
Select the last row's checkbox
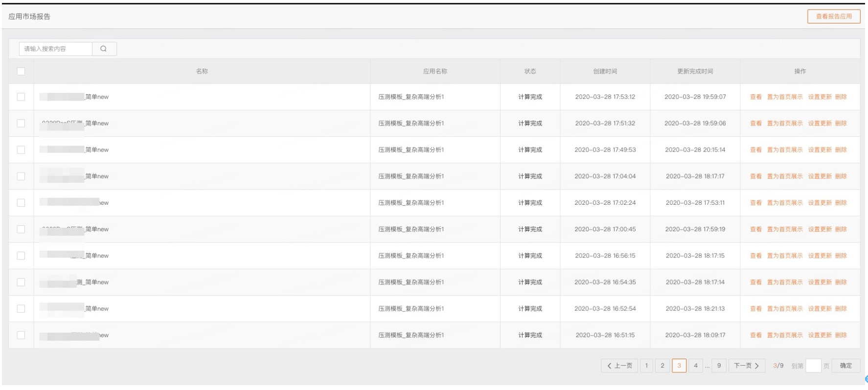pos(21,335)
